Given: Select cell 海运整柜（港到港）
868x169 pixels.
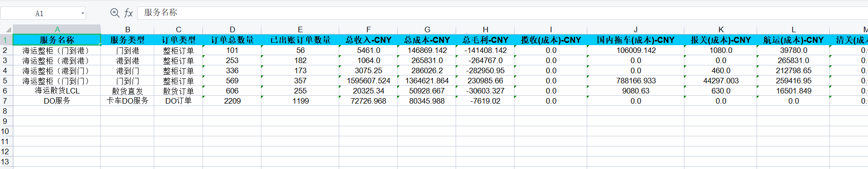Looking at the screenshot, I should click(x=57, y=60).
